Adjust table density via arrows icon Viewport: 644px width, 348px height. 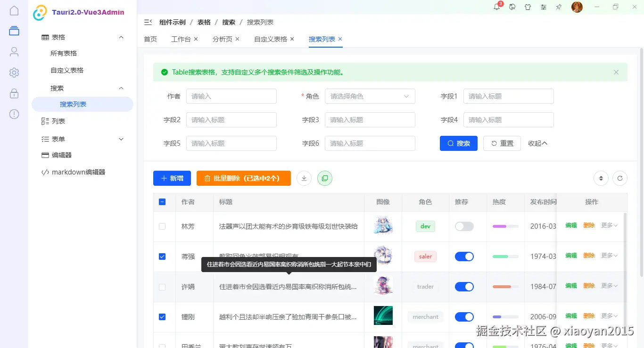601,178
